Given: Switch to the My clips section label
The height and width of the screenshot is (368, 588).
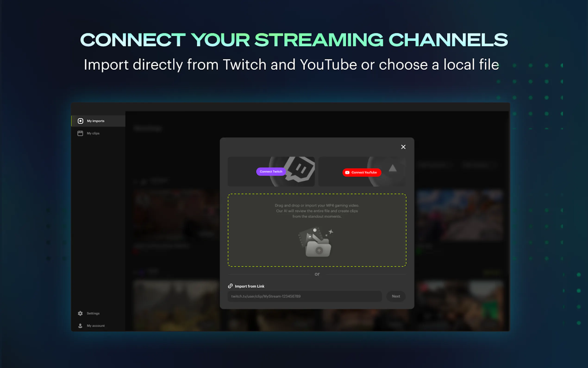Looking at the screenshot, I should [93, 133].
